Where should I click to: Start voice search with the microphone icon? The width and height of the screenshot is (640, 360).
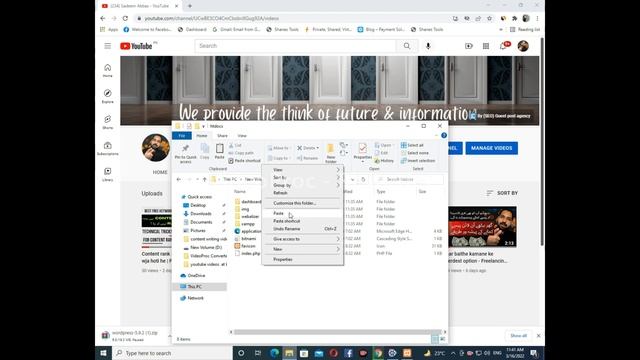point(428,46)
